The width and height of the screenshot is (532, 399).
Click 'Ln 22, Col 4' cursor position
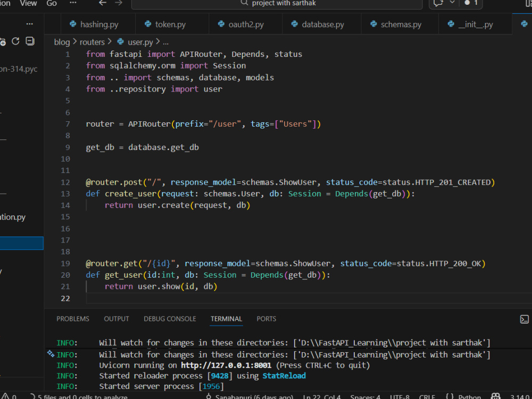321,396
